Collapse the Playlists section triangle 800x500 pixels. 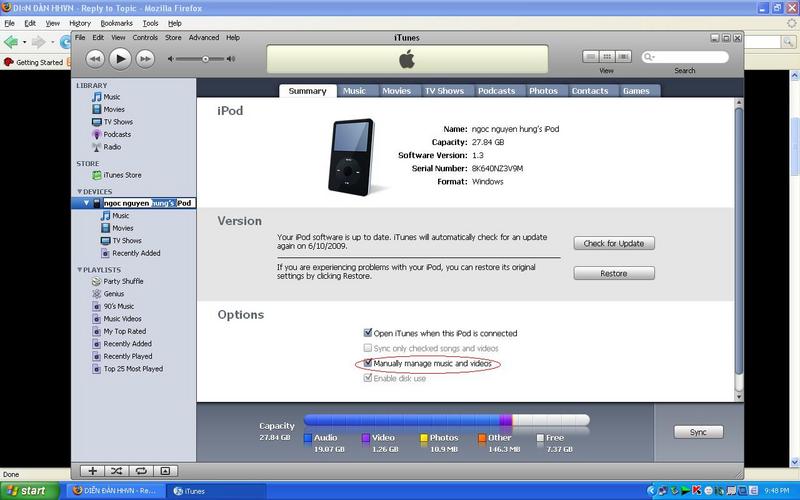point(80,270)
